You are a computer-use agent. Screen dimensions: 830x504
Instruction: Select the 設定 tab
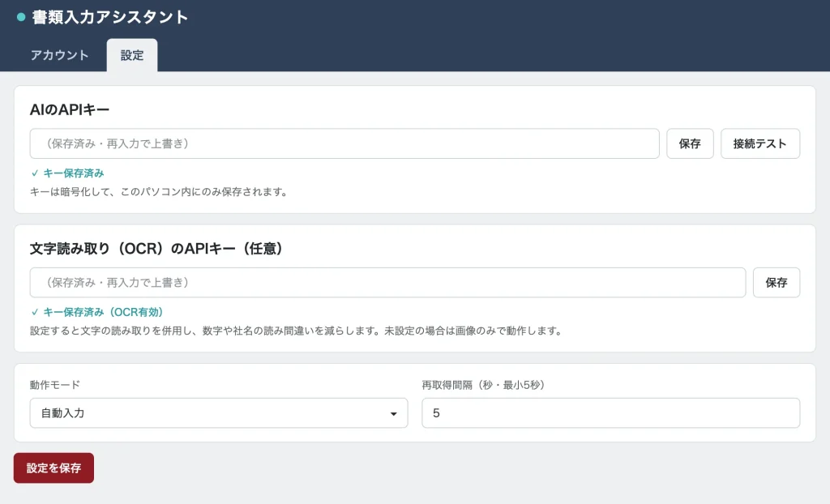[132, 55]
